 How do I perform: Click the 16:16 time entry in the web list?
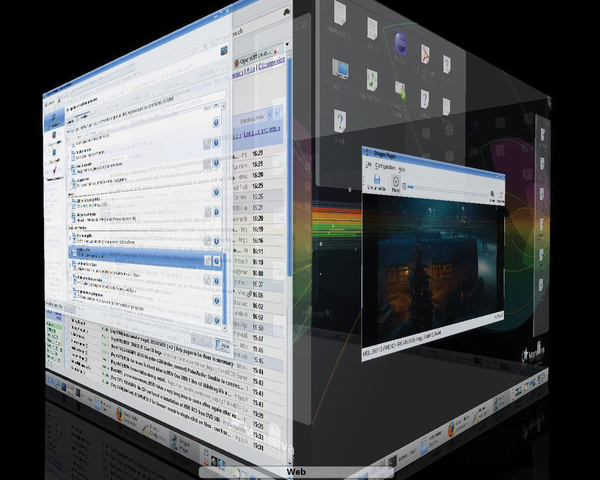(x=258, y=240)
